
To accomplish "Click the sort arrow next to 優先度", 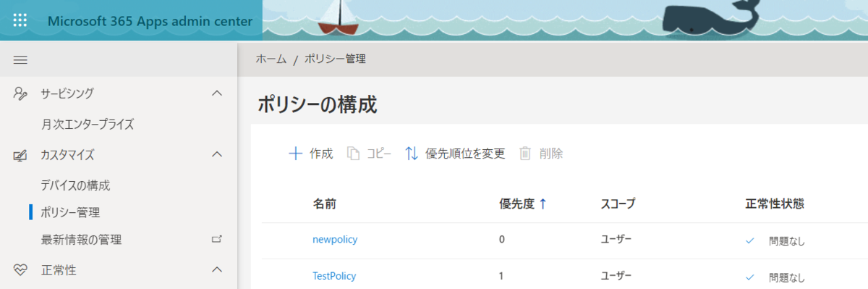I will click(x=542, y=204).
